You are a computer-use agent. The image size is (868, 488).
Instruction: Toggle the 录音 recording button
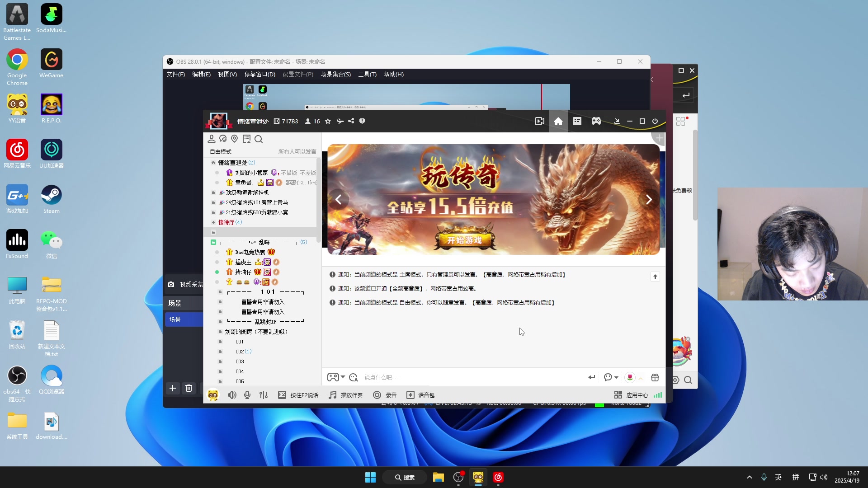(x=385, y=395)
